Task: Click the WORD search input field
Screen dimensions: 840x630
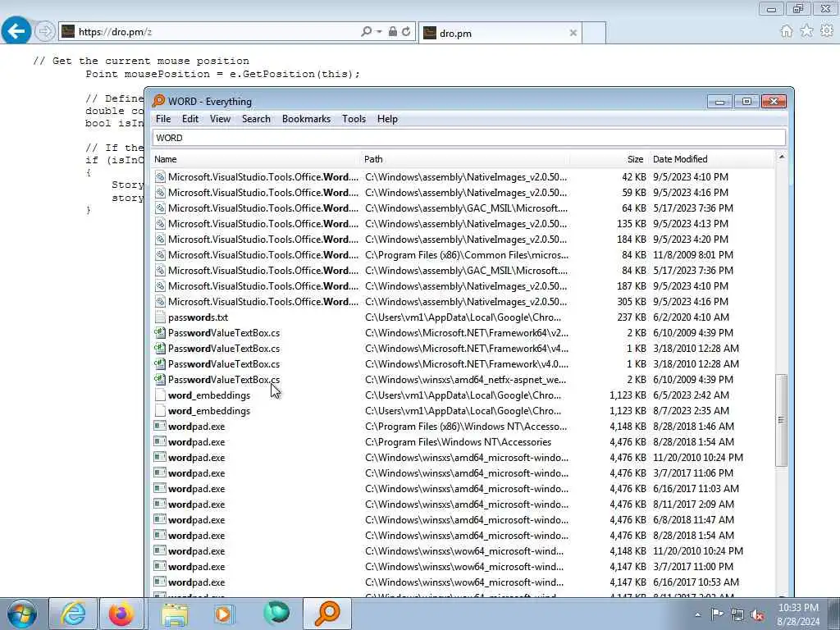Action: click(468, 138)
